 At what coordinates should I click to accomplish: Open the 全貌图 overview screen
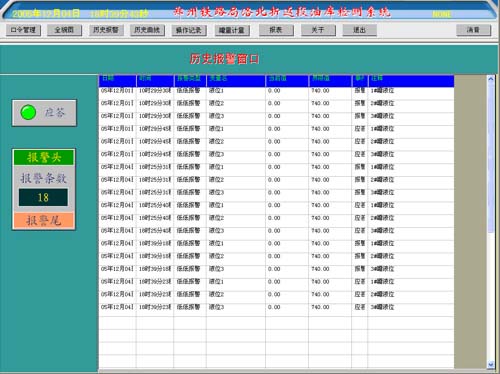point(64,30)
